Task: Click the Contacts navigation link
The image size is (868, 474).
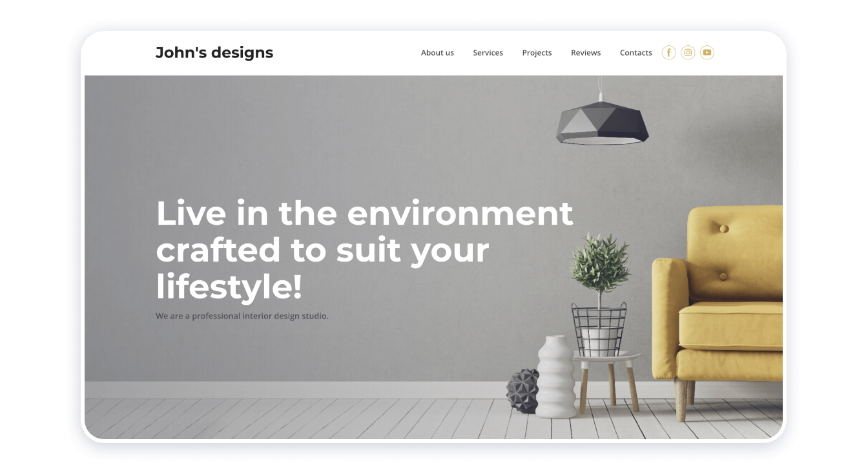Action: click(635, 53)
